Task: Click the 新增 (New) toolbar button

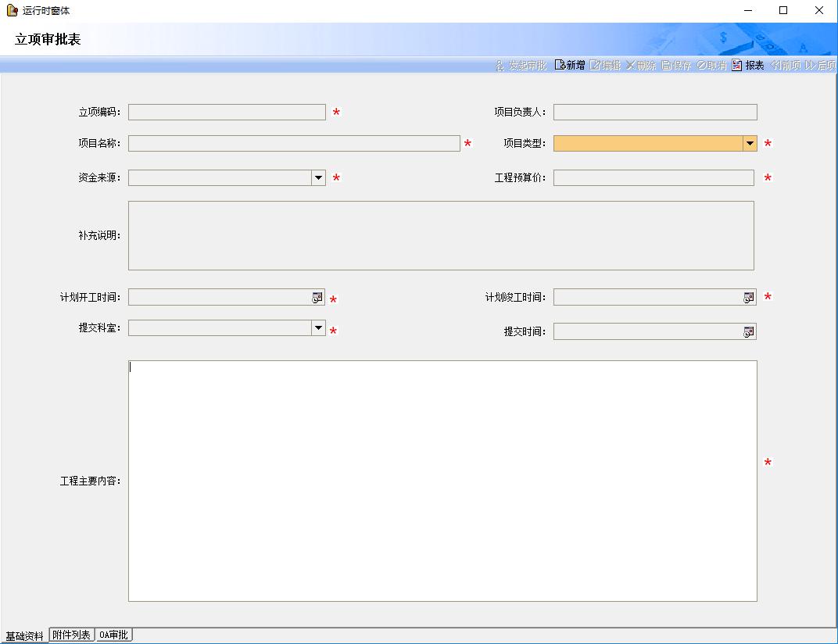Action: 570,66
